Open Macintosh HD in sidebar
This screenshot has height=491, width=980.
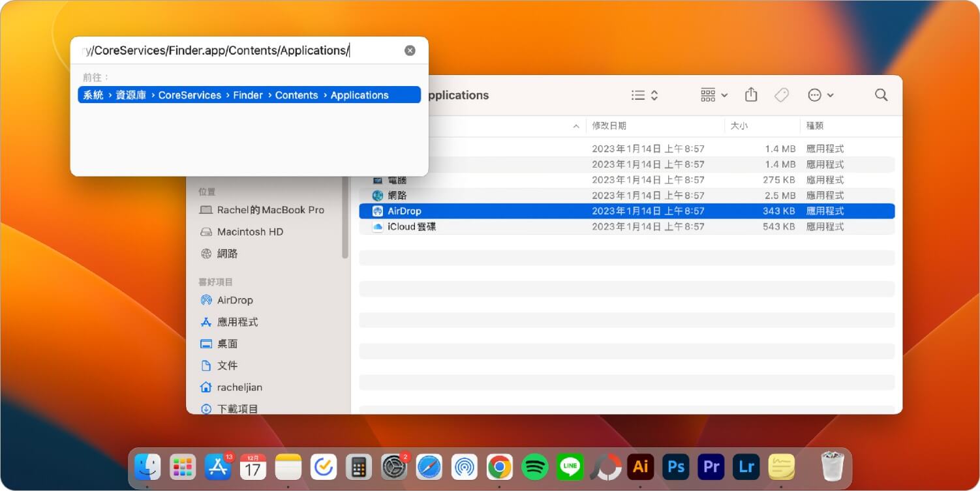coord(241,232)
